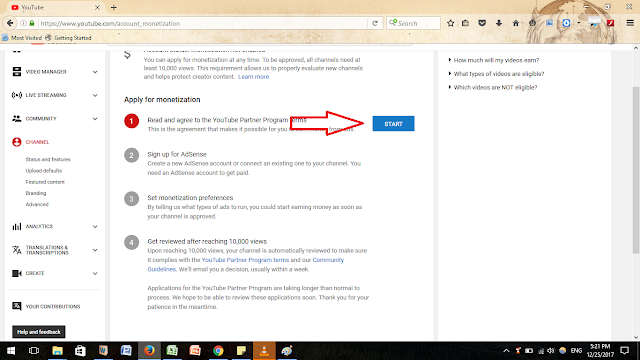Expand the Create section chevron

coord(95,274)
